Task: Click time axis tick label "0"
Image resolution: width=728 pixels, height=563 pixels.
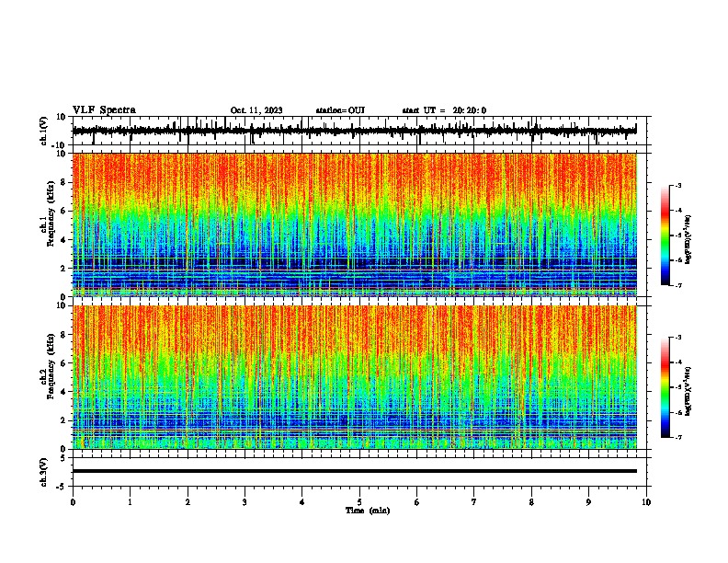Action: point(73,502)
